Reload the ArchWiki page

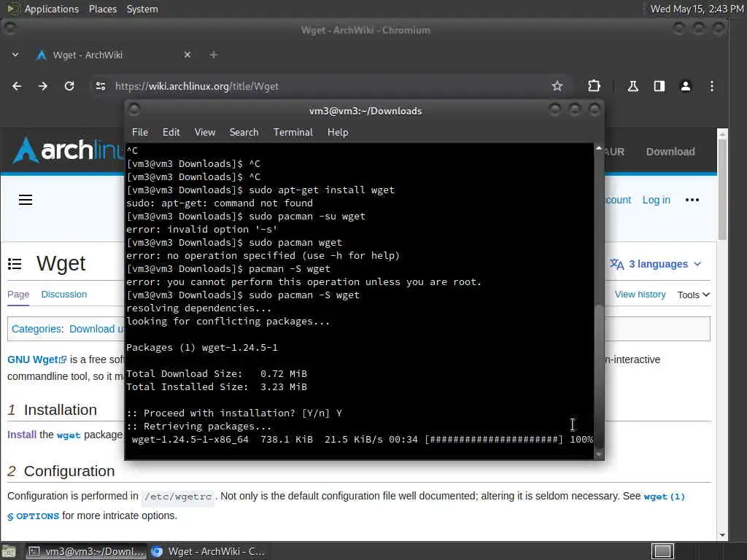coord(69,86)
